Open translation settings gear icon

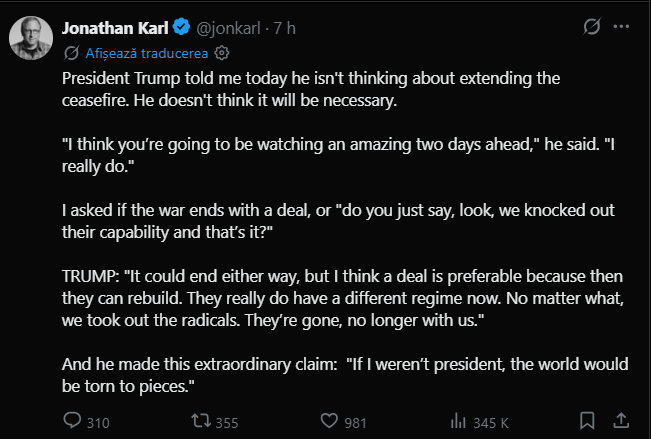click(x=223, y=52)
